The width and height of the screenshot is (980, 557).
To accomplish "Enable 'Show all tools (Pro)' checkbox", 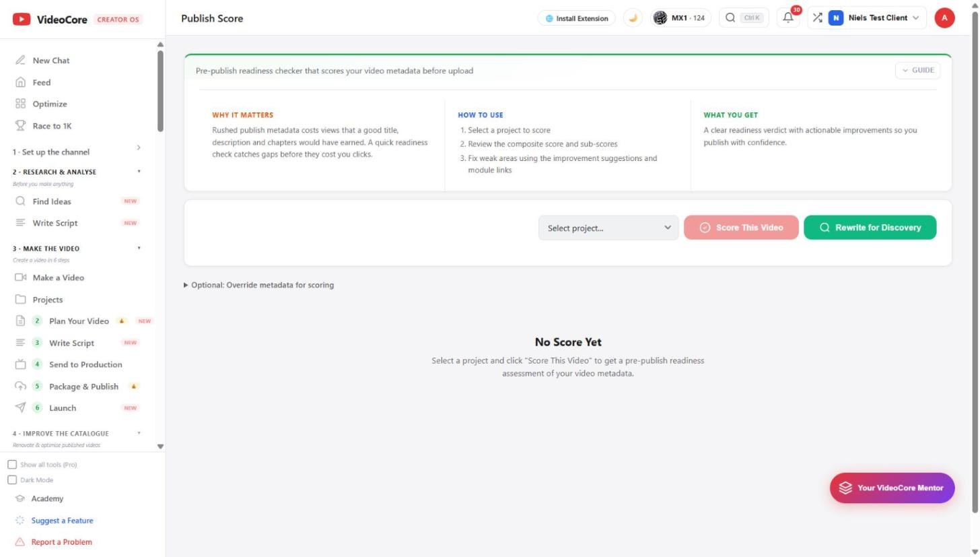I will pyautogui.click(x=12, y=465).
